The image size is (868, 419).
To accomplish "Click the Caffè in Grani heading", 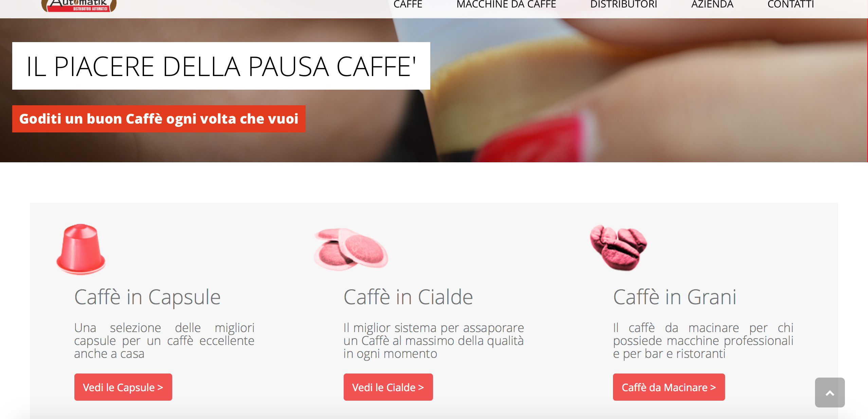I will tap(675, 297).
